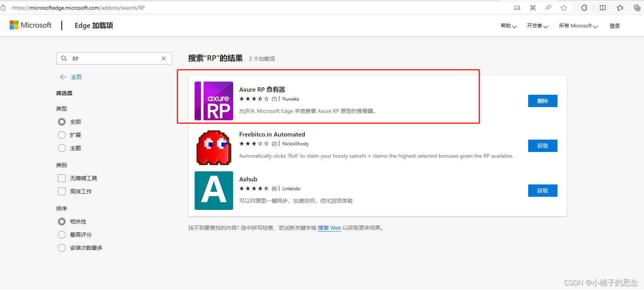Sort by 相关性
Screen dimensions: 644x290
(x=62, y=222)
